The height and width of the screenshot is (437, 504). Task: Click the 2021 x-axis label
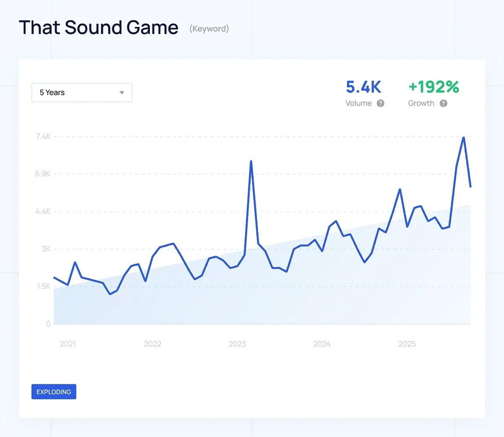tap(68, 344)
